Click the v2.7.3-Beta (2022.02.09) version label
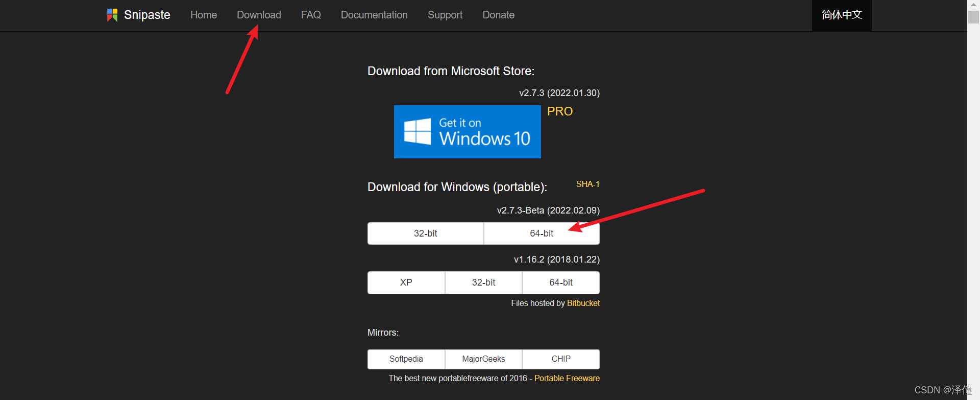 point(548,210)
